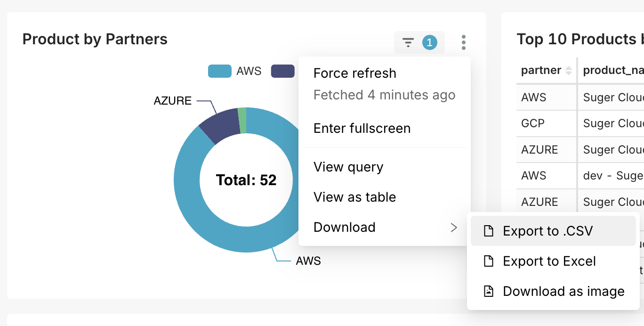Select the GCP cell in partner column
Viewport: 644px width, 326px height.
click(533, 123)
